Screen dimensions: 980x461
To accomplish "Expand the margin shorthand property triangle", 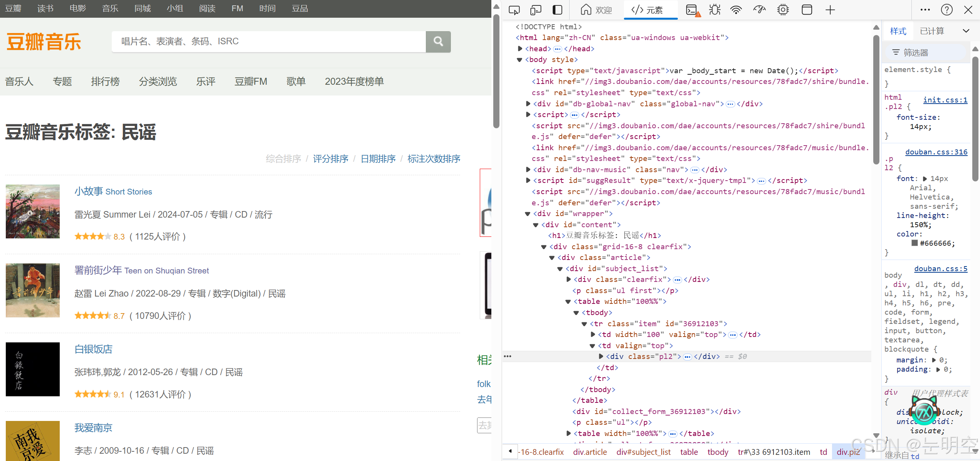I will [934, 360].
